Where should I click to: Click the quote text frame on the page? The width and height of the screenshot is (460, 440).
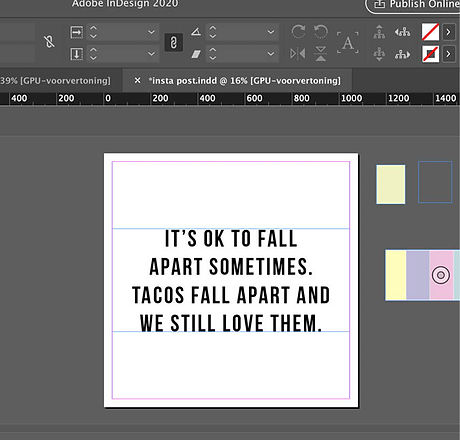231,280
